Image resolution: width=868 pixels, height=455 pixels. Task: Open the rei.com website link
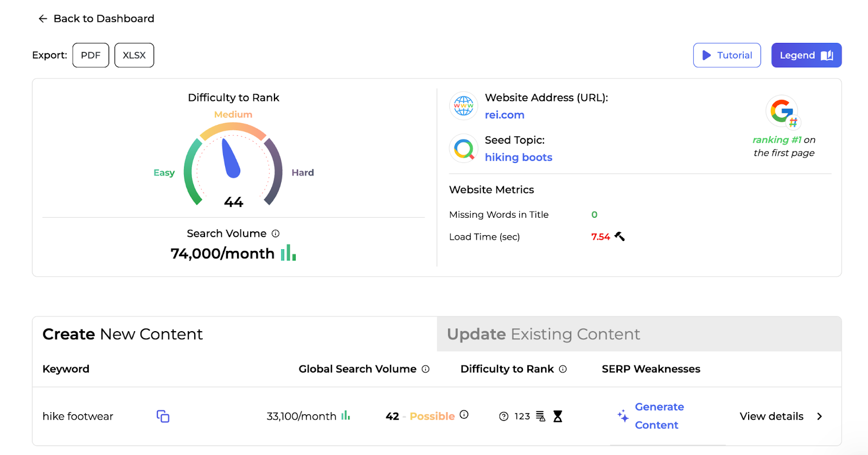coord(504,115)
